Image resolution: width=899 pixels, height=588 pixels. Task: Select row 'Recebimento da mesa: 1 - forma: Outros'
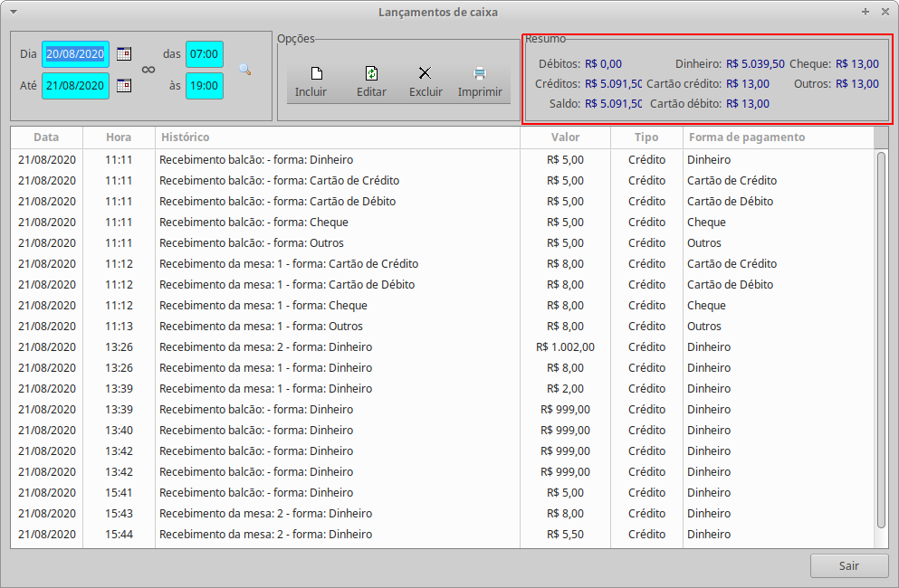click(x=442, y=326)
